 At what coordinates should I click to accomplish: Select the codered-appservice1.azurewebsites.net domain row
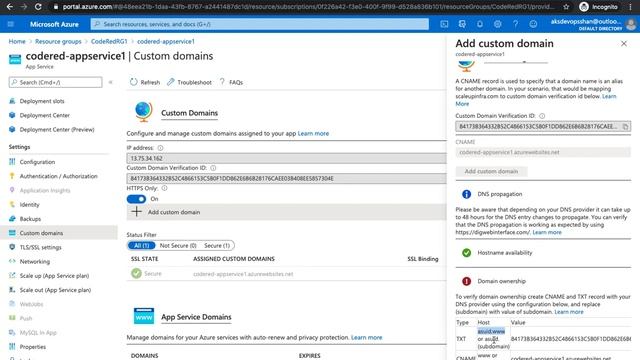pyautogui.click(x=287, y=274)
